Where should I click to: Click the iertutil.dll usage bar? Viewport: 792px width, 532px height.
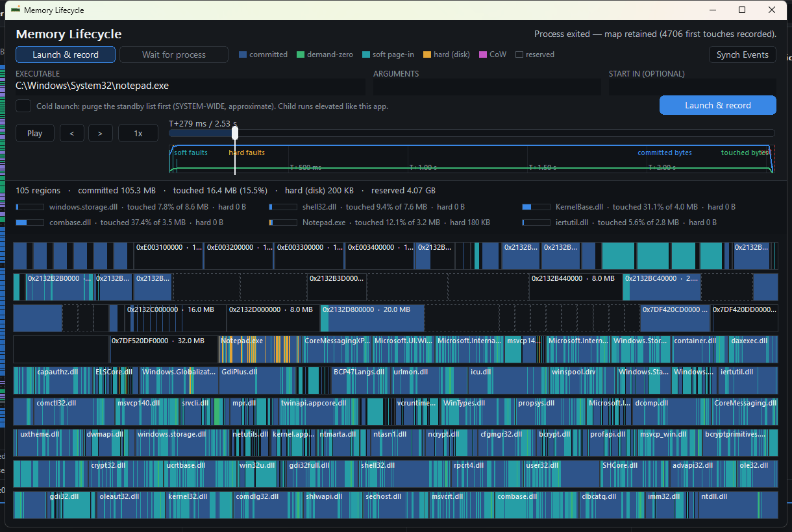pyautogui.click(x=536, y=223)
